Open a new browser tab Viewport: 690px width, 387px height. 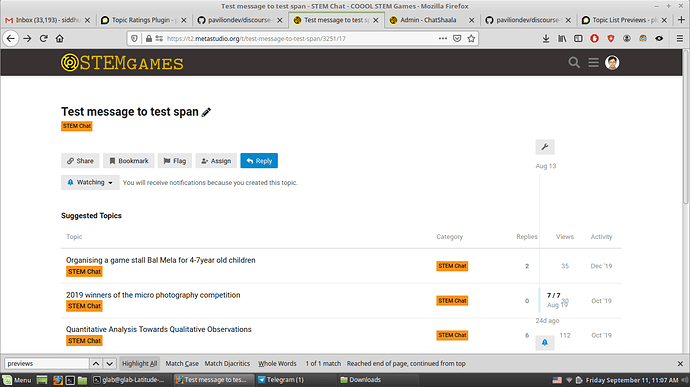click(681, 20)
